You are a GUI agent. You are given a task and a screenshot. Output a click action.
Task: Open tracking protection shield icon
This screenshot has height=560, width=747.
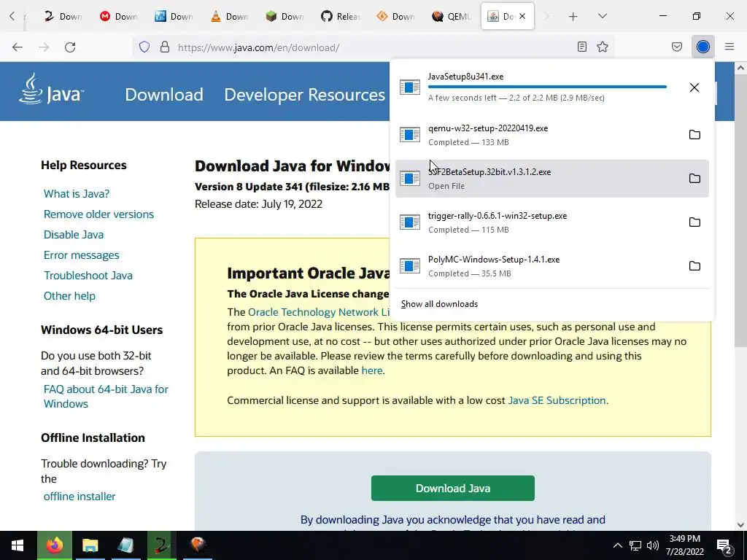coord(144,47)
